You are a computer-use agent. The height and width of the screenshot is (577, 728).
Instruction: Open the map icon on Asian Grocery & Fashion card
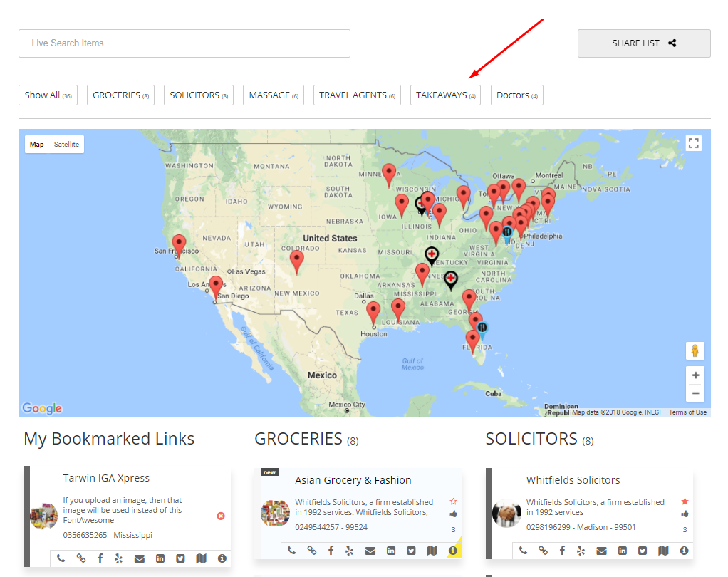pyautogui.click(x=432, y=551)
